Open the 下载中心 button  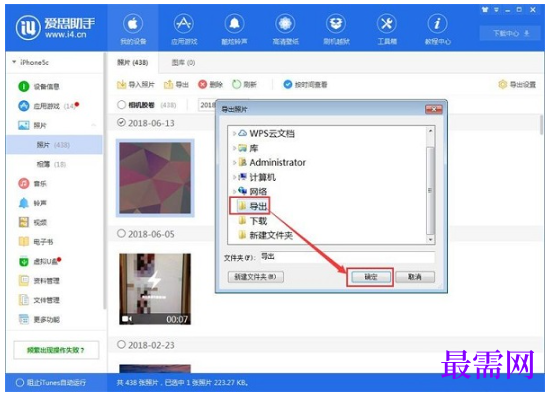[x=511, y=33]
